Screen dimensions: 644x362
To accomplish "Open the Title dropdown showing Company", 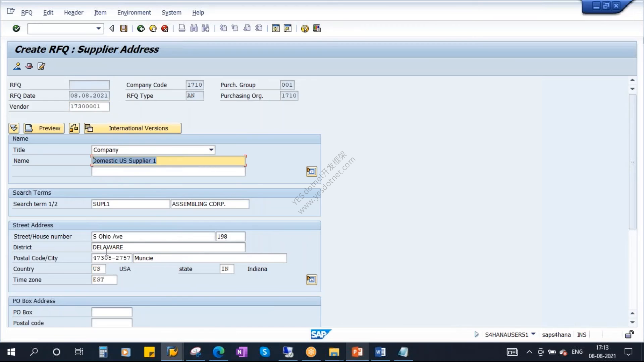I will coord(211,150).
